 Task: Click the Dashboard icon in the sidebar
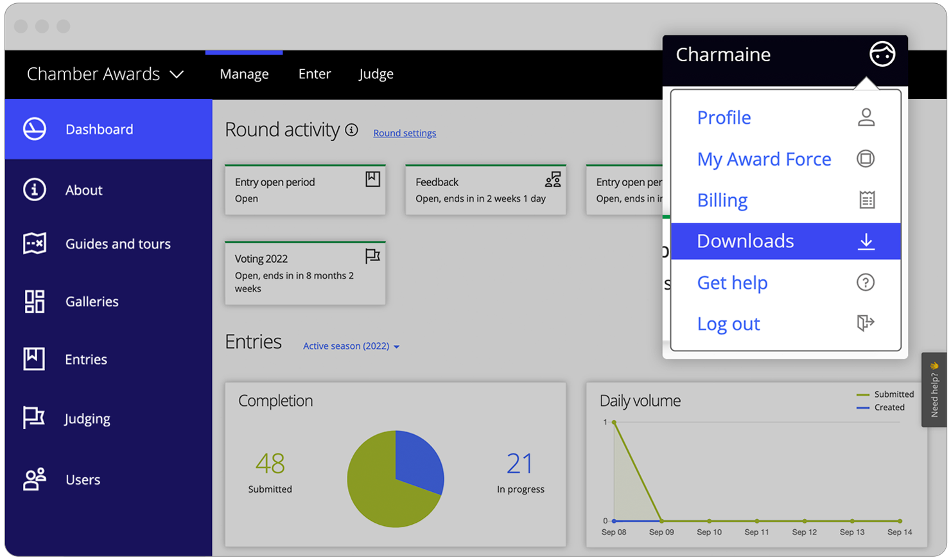click(35, 129)
